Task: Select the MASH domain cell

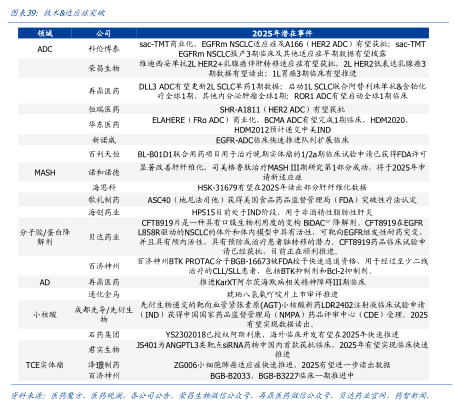Action: 45,172
